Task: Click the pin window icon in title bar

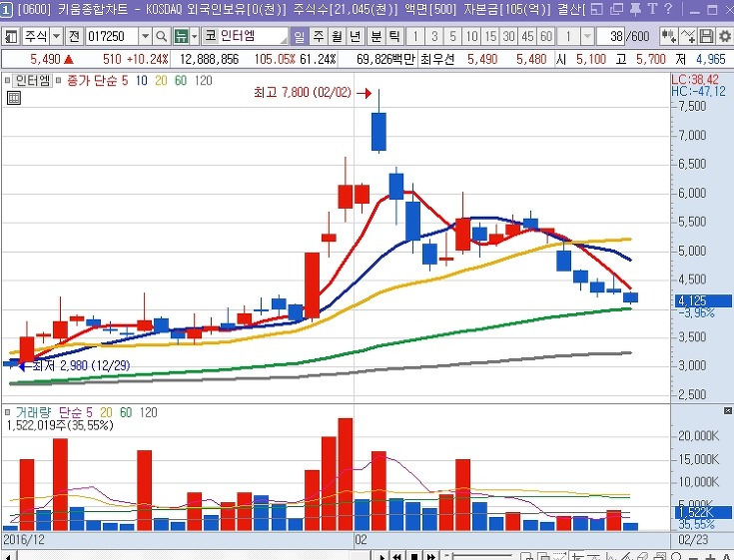Action: pos(635,9)
